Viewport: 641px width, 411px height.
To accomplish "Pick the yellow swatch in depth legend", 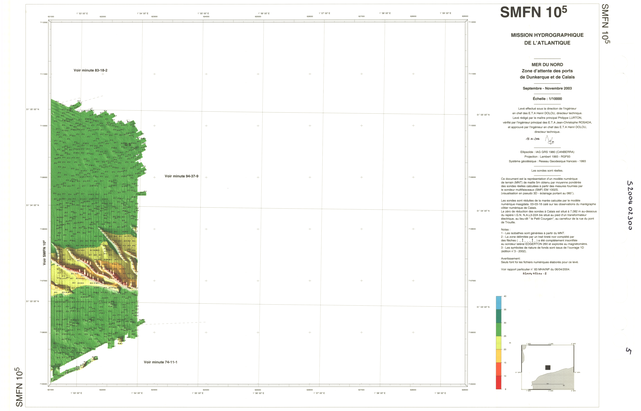I will [x=498, y=343].
